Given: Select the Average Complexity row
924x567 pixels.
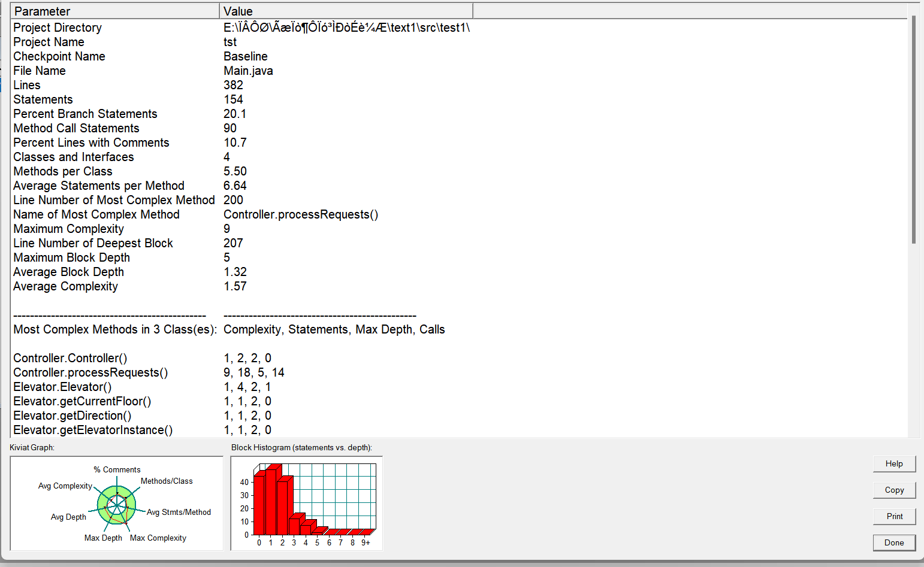Looking at the screenshot, I should coord(459,286).
